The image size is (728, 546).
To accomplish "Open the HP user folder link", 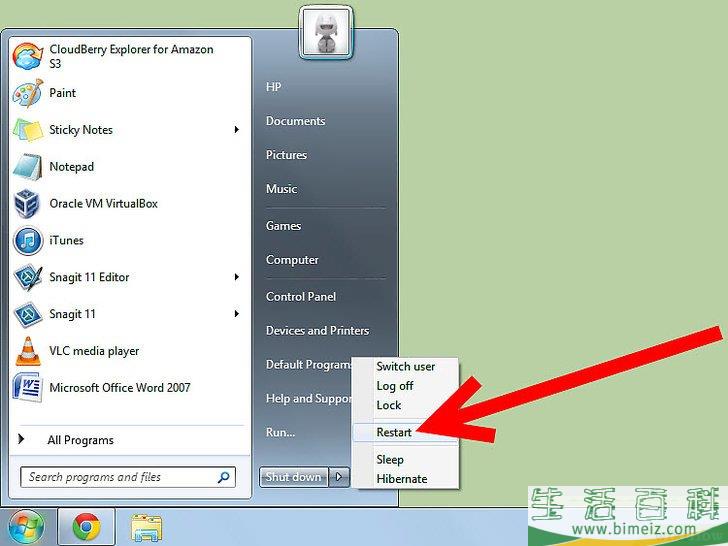I will (x=273, y=87).
